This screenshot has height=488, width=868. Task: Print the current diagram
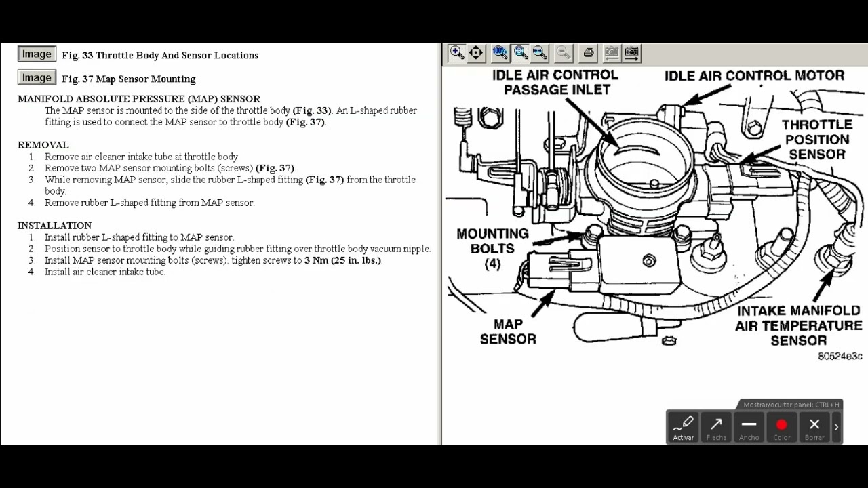tap(589, 53)
